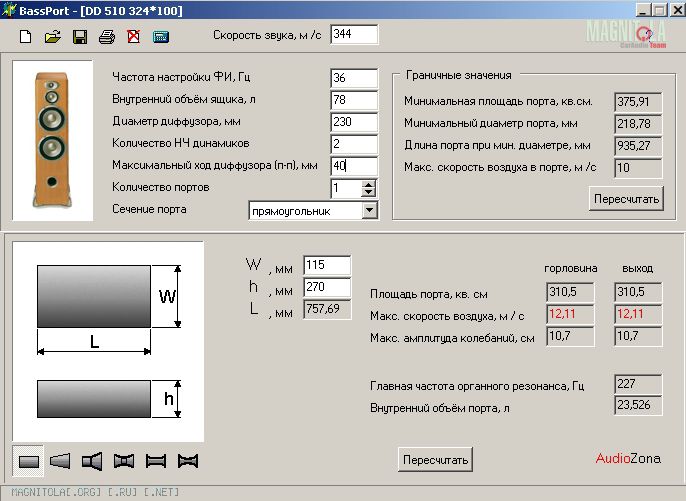Edit the maximum cone excursion field 40

[x=354, y=166]
